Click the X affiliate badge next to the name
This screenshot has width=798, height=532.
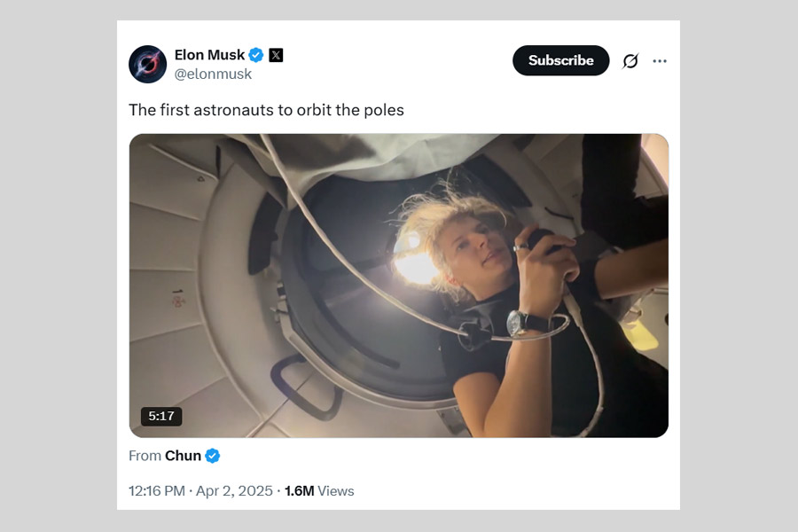276,55
